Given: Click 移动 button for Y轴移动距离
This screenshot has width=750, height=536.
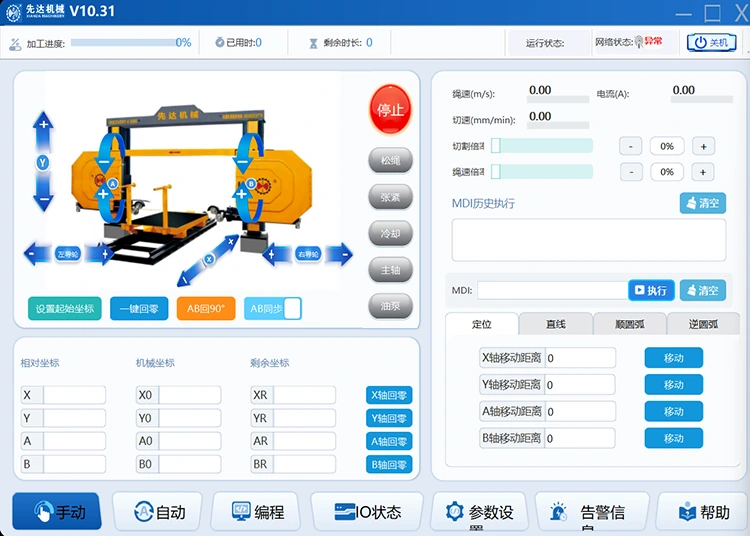Looking at the screenshot, I should 673,384.
